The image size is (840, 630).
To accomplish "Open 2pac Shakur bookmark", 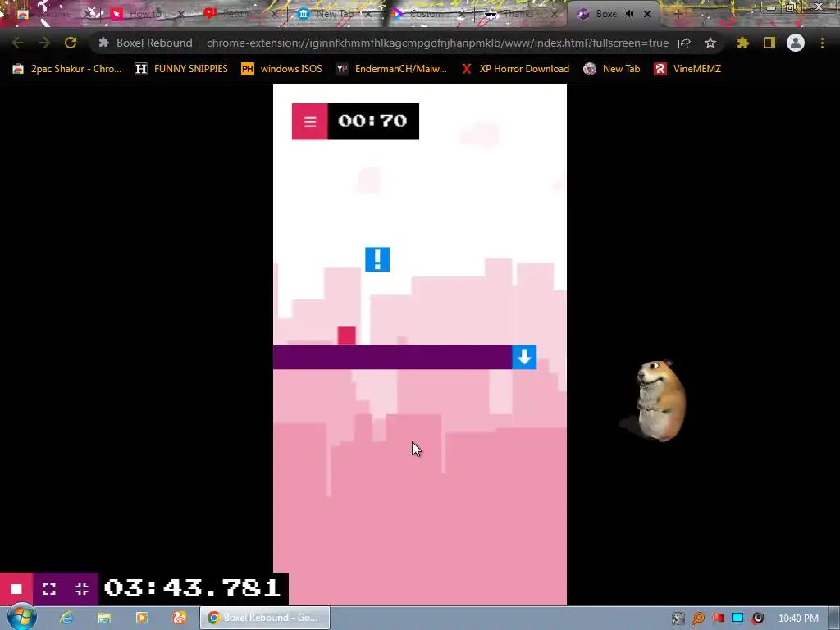I will [67, 69].
